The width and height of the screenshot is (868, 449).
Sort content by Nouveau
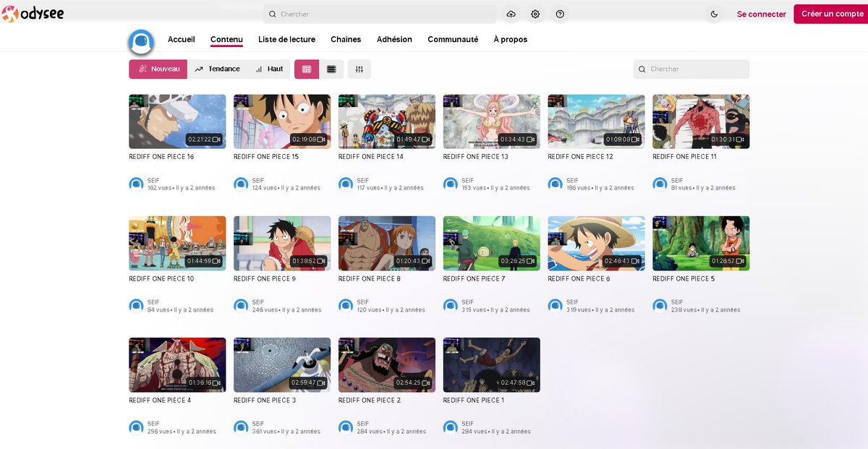point(158,69)
